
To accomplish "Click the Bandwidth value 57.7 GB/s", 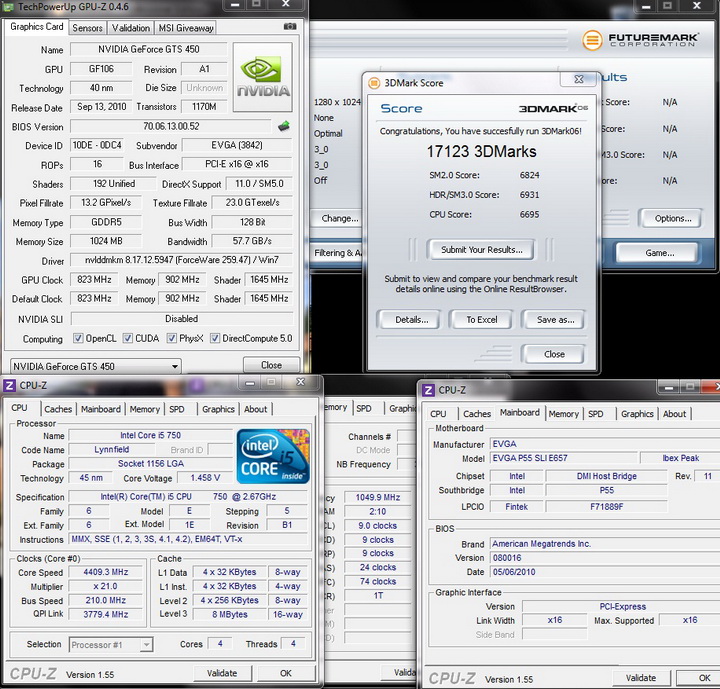I will coord(252,241).
